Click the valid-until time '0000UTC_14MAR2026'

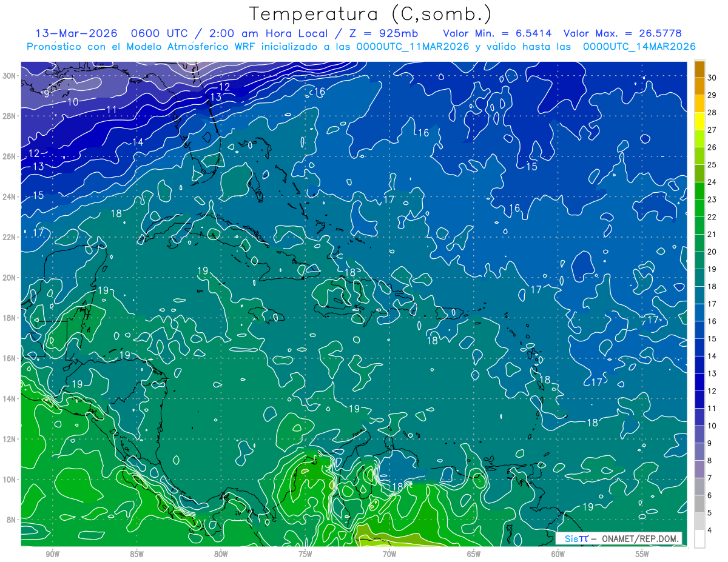click(638, 47)
